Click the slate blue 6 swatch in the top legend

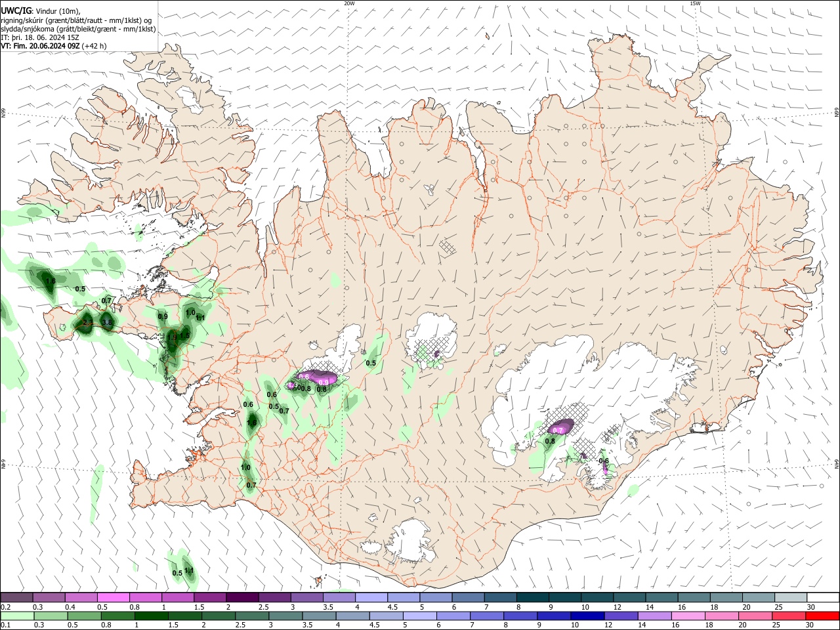point(469,597)
